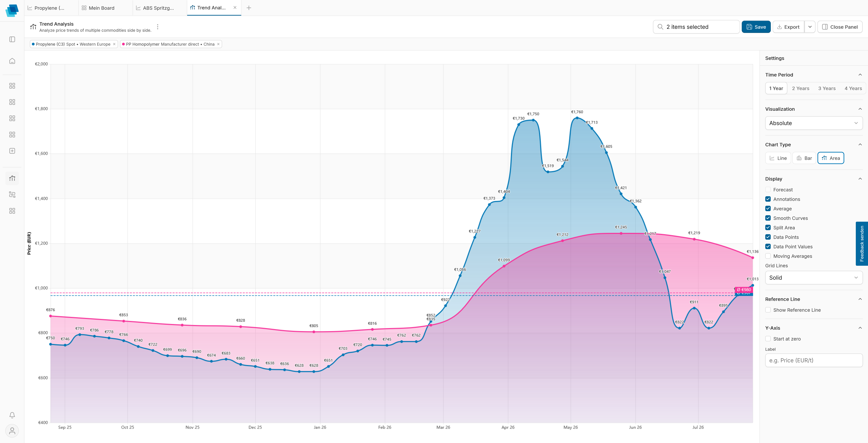Switch to the Mein Board tab

(105, 8)
